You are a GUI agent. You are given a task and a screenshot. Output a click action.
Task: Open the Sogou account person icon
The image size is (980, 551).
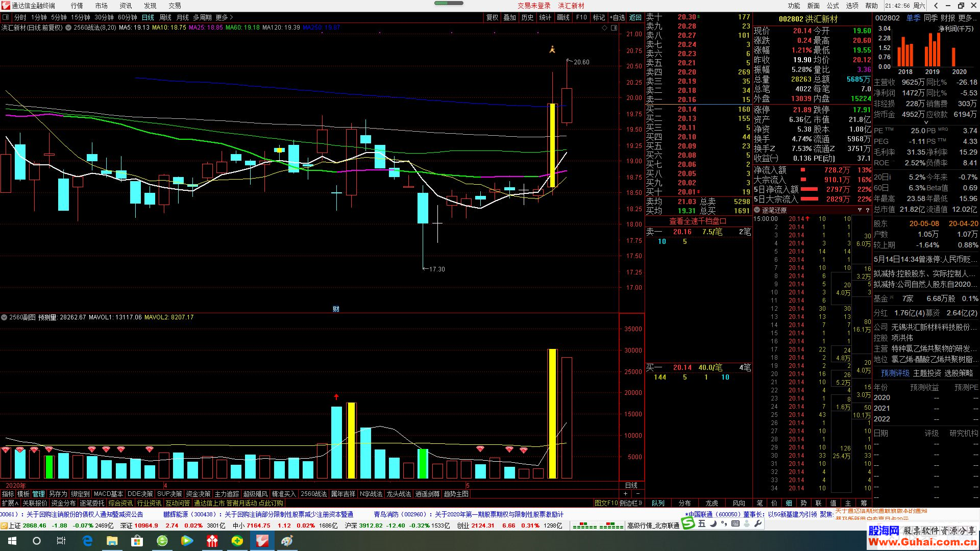click(747, 523)
